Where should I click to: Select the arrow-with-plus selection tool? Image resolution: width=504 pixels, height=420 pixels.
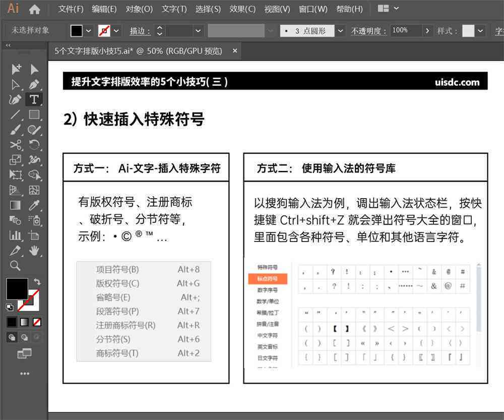coord(16,69)
